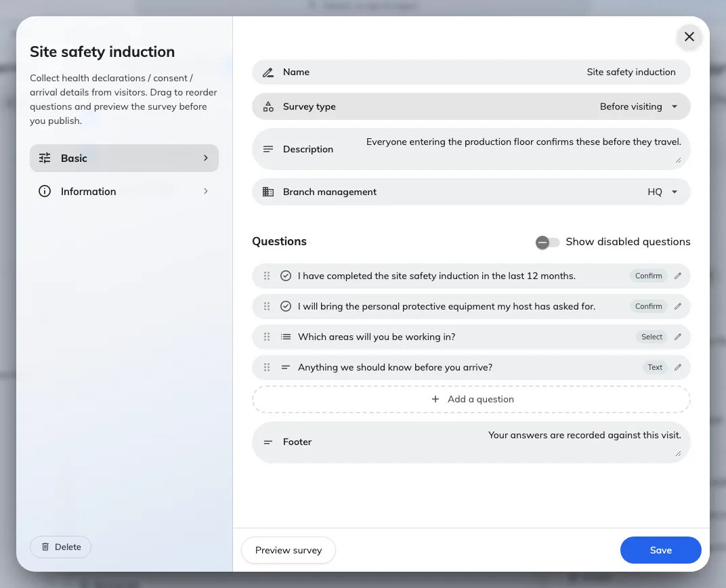Edit the 'Anything we should know' question

point(678,367)
